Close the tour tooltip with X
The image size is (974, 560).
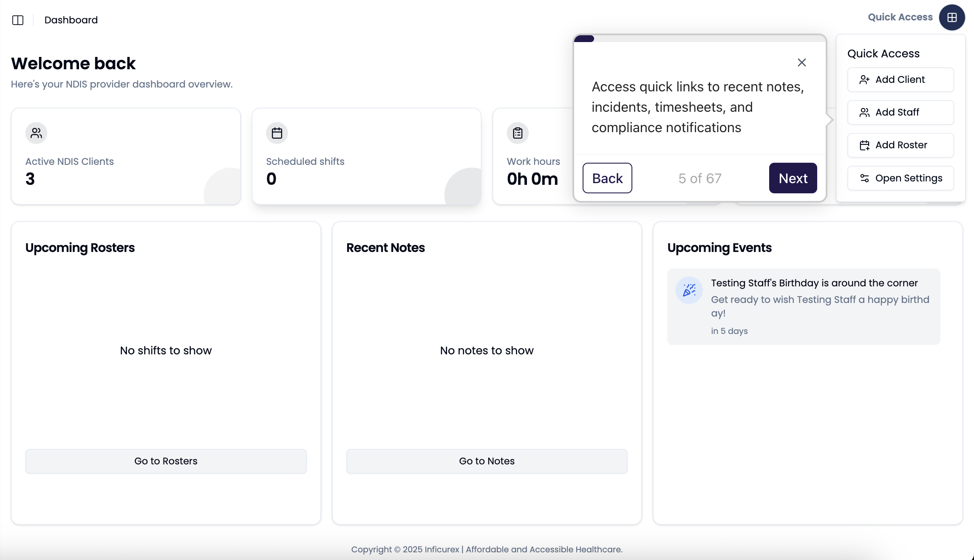(x=801, y=63)
